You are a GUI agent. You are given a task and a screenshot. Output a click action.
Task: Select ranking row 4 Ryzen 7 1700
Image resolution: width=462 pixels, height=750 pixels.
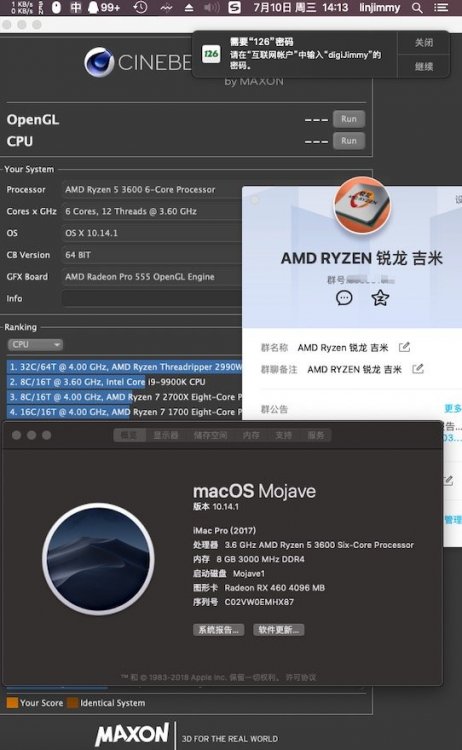click(x=125, y=411)
